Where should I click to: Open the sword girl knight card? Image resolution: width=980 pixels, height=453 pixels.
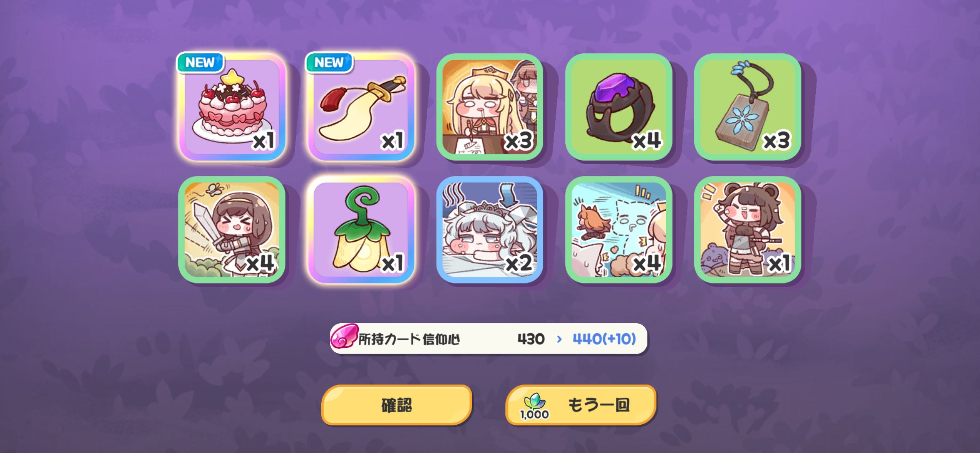(232, 230)
